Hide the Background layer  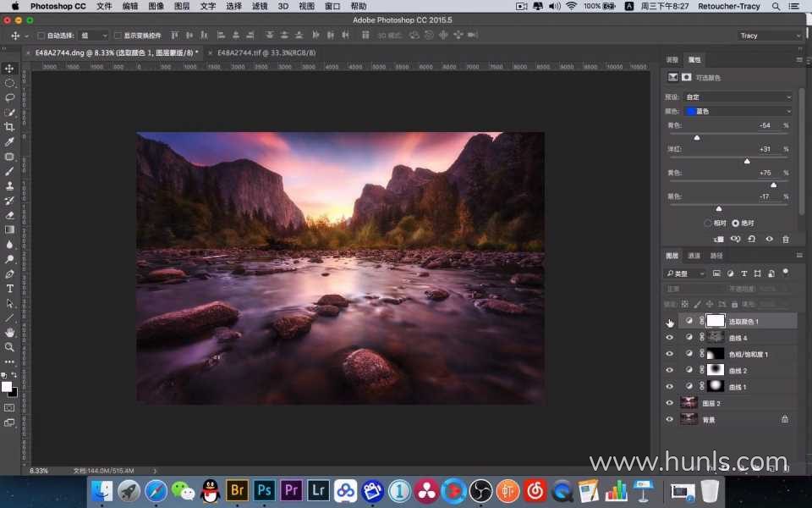click(670, 419)
